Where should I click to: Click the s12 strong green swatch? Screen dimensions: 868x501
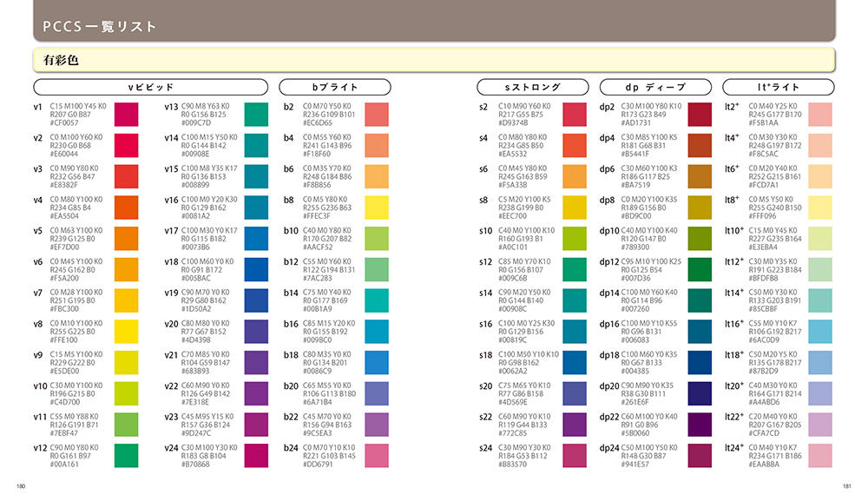(x=575, y=269)
